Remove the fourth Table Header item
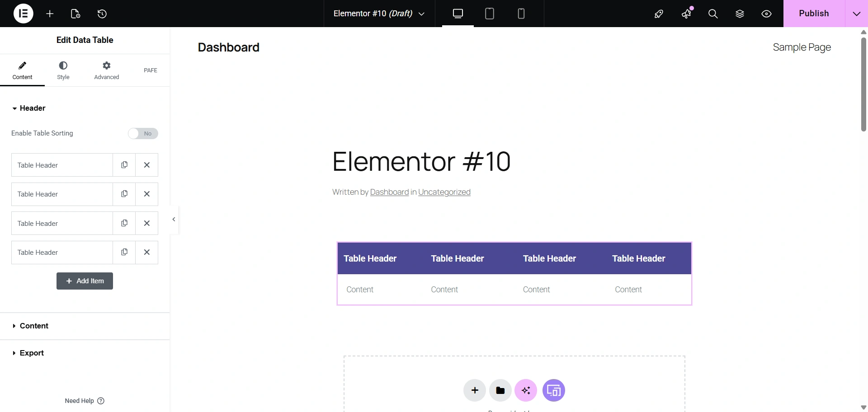This screenshot has width=868, height=412. tap(147, 253)
